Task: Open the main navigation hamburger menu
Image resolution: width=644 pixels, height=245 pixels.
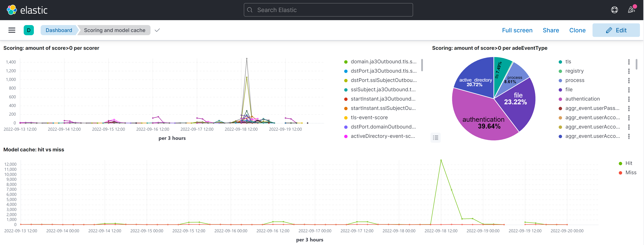Action: (12, 30)
